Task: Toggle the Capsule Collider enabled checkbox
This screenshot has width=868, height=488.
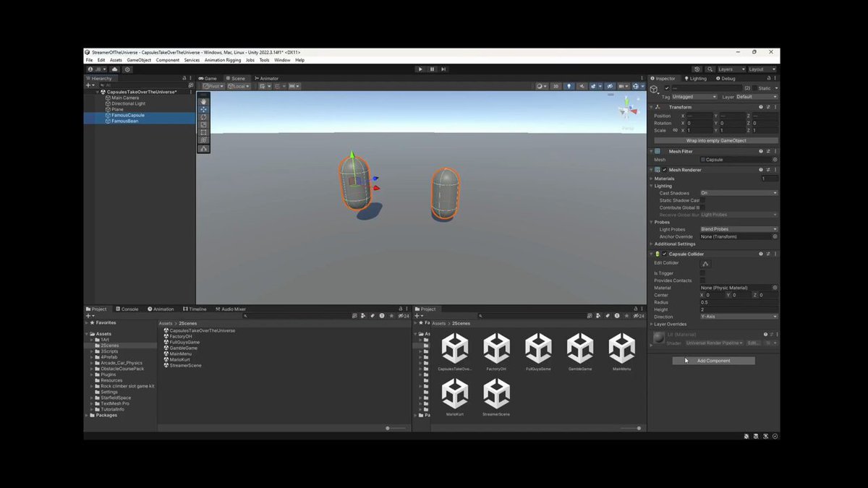Action: 664,254
